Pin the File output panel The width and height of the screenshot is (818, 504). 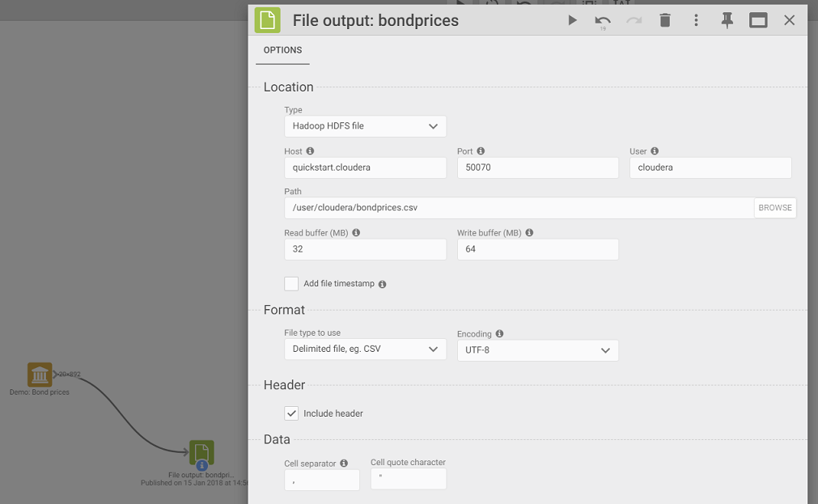click(x=727, y=20)
